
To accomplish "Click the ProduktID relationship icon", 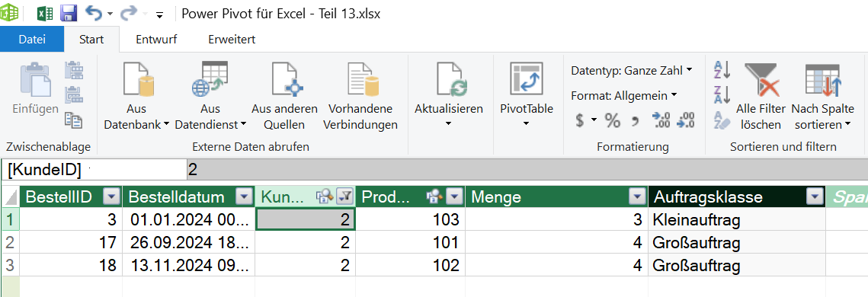I will point(434,196).
